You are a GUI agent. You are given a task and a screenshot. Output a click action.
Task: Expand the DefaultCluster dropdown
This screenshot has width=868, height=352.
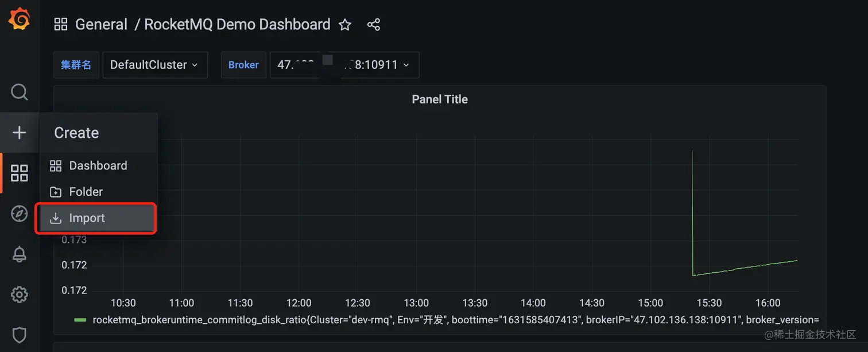(x=155, y=65)
